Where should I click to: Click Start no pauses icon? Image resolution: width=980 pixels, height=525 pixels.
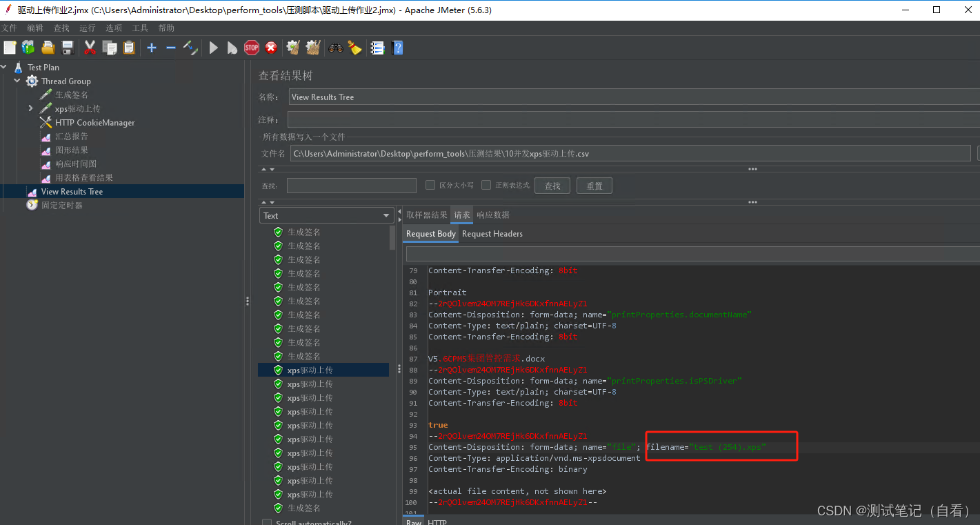(x=232, y=48)
